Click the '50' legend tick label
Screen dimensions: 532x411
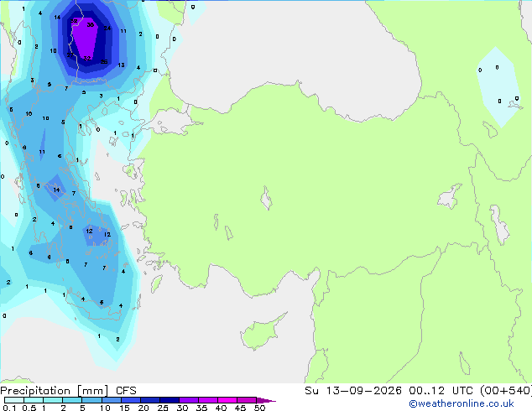click(x=259, y=408)
